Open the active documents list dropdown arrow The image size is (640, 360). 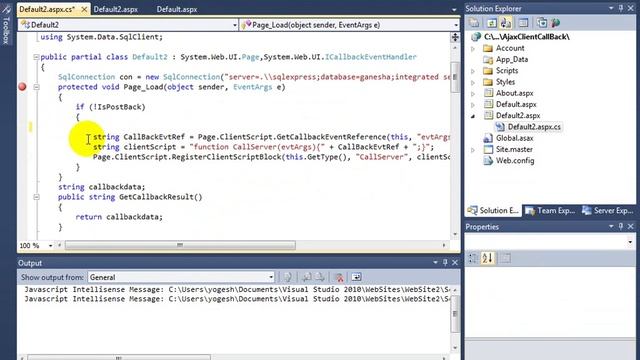coord(454,9)
